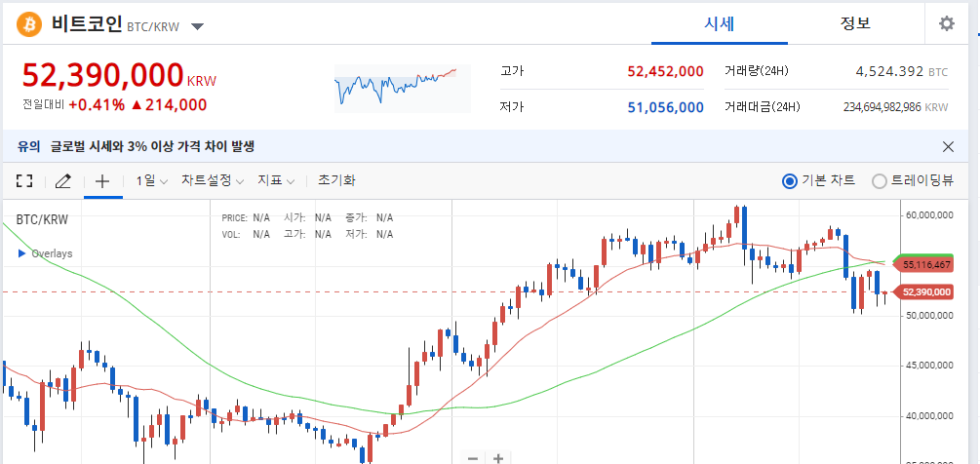Click the 초기화 reset button
980x464 pixels.
(x=336, y=180)
